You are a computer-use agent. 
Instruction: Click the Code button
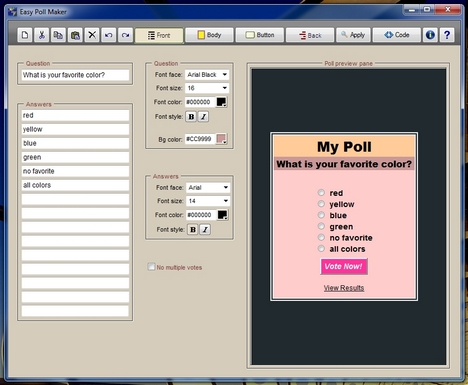pyautogui.click(x=397, y=35)
